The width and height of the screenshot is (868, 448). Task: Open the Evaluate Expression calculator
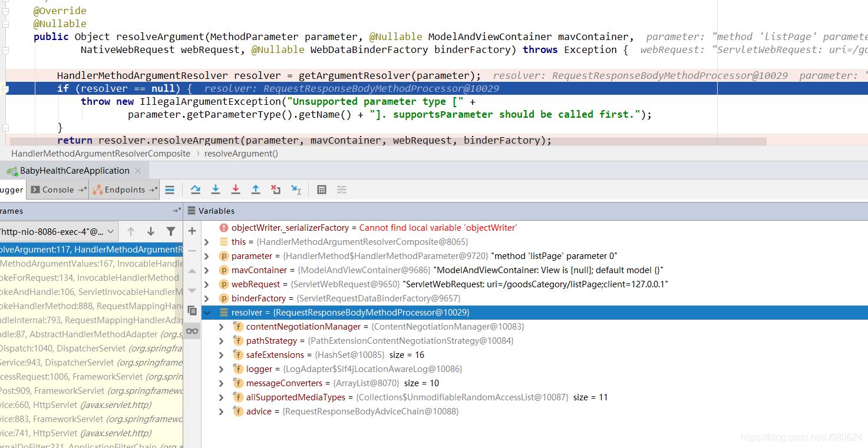tap(322, 190)
